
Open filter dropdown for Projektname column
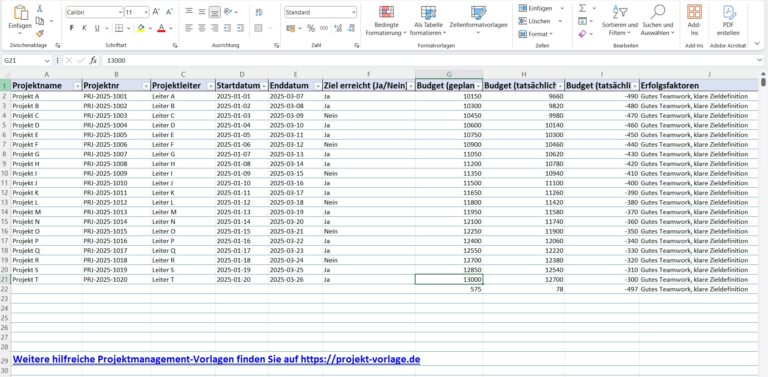(77, 86)
